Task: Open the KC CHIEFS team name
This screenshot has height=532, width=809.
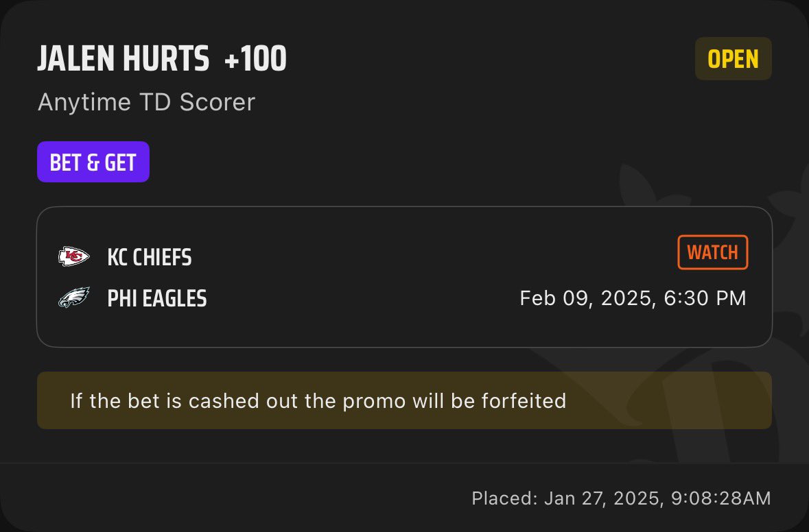Action: coord(150,257)
